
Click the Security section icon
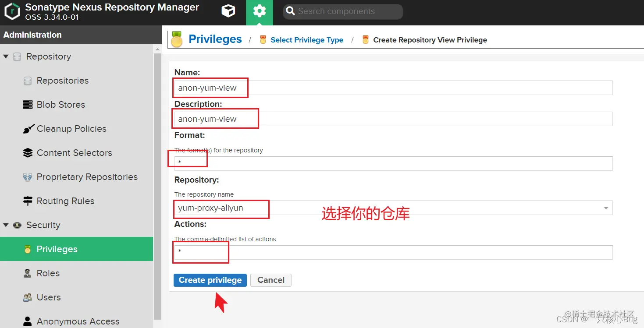coord(17,225)
